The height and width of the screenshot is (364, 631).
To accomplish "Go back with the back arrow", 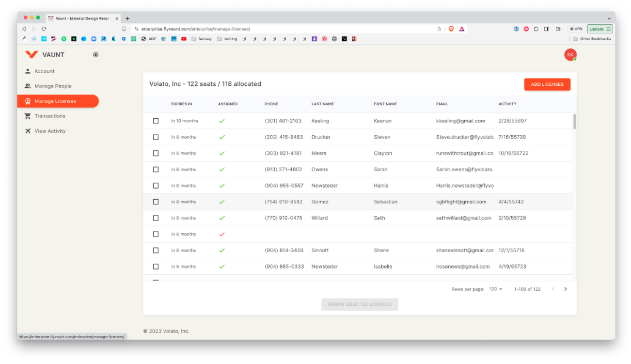I will pyautogui.click(x=24, y=29).
